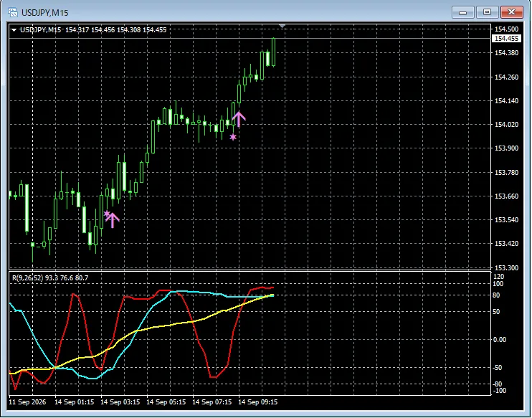The image size is (532, 418).
Task: Click the 80 level on oscillator scale
Action: [x=496, y=295]
